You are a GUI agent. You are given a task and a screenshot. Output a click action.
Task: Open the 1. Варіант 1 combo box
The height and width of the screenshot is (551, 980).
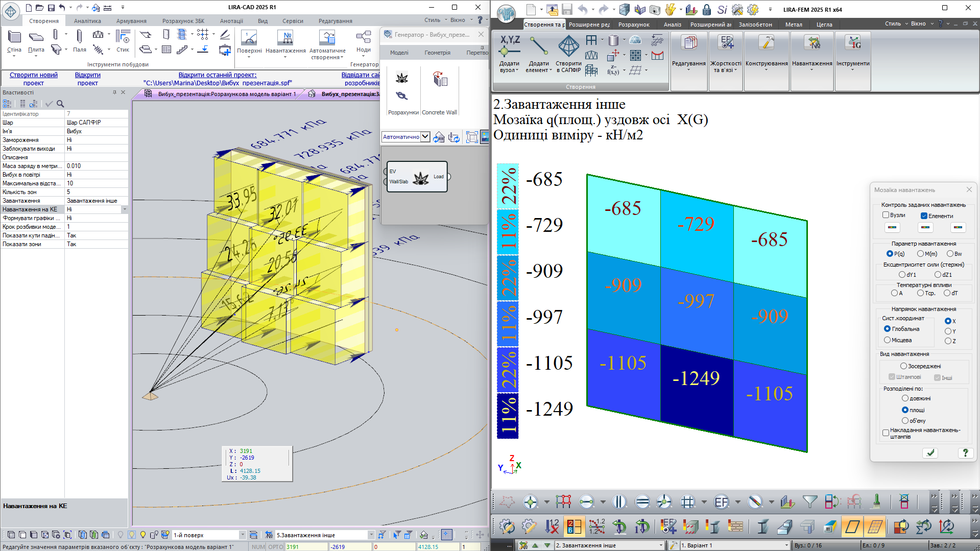pyautogui.click(x=786, y=545)
